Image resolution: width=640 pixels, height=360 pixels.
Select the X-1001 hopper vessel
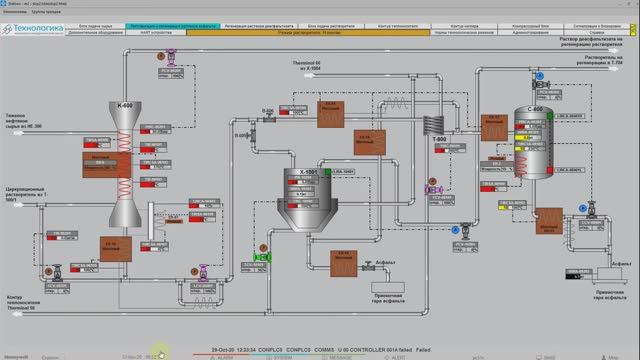click(x=307, y=200)
